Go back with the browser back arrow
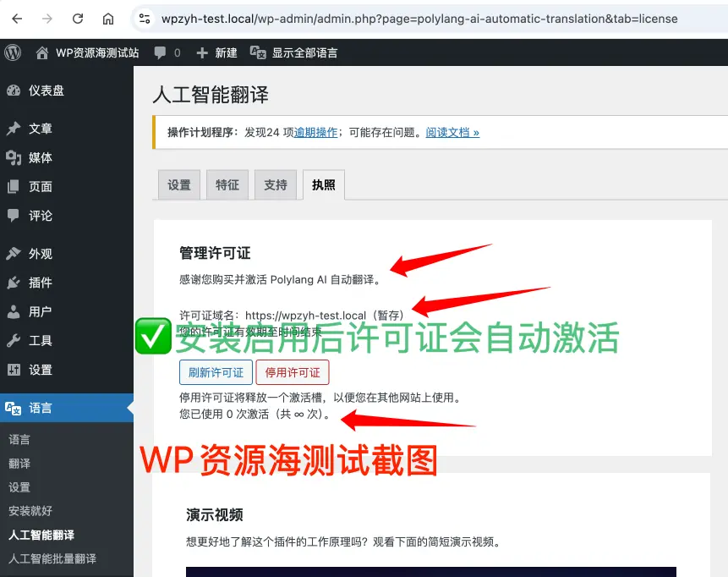The image size is (728, 577). [17, 19]
